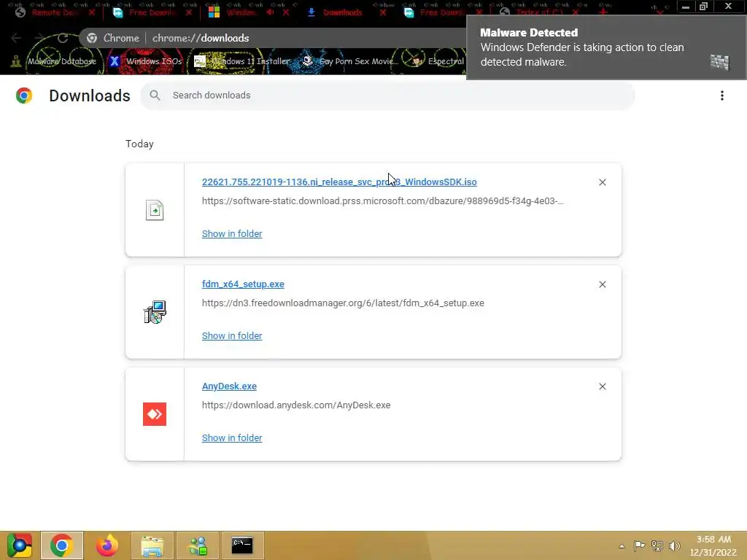Viewport: 747px width, 560px height.
Task: Click the network icon in the system tray
Action: point(657,546)
